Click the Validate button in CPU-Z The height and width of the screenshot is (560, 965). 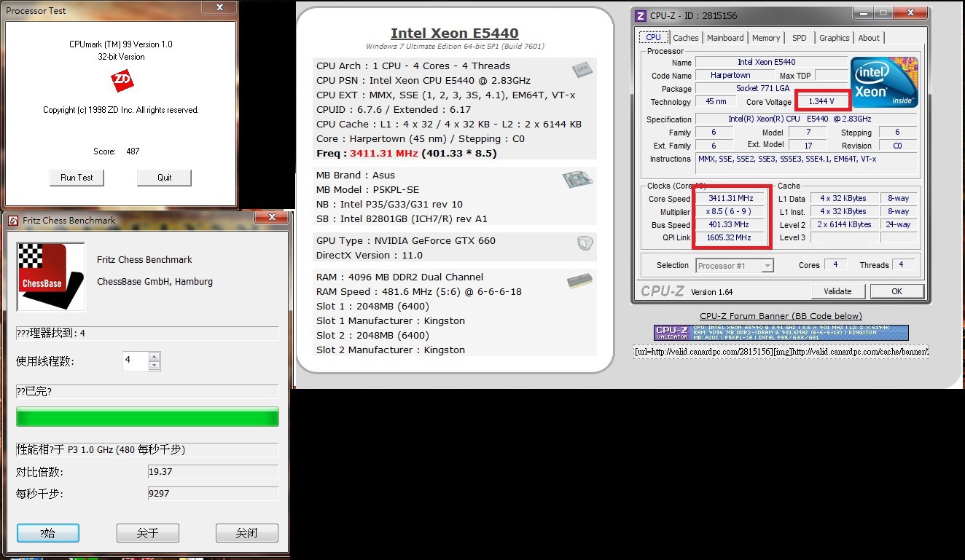pyautogui.click(x=837, y=291)
